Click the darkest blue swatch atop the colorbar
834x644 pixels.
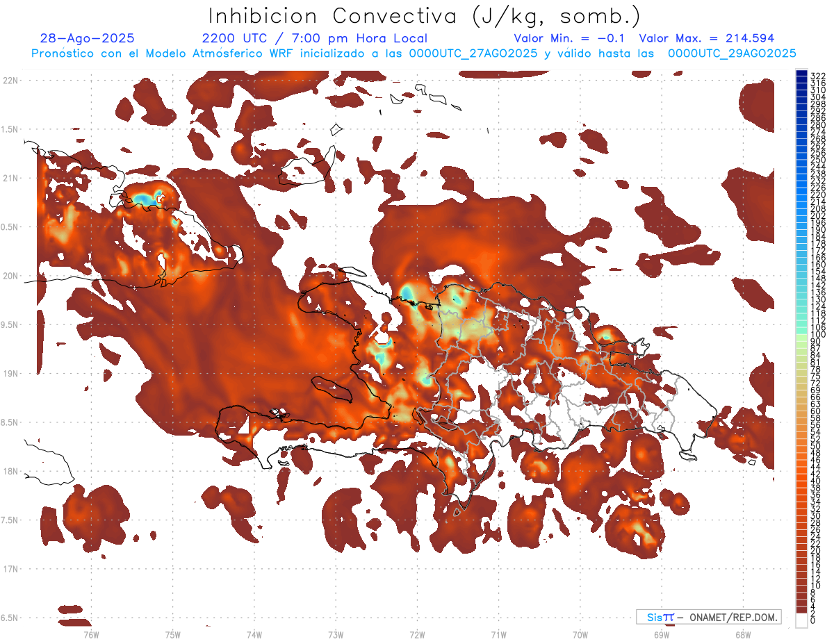click(802, 73)
